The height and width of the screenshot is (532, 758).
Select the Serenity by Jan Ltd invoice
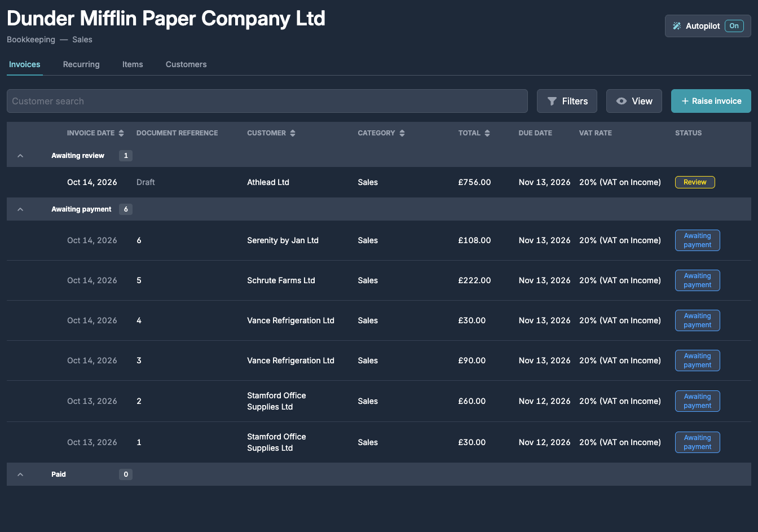click(379, 240)
